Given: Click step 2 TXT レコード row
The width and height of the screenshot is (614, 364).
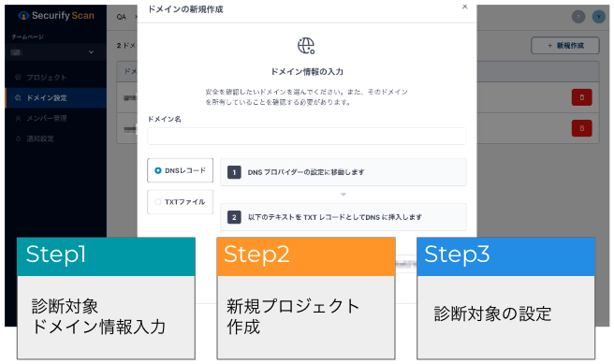Looking at the screenshot, I should pyautogui.click(x=343, y=217).
